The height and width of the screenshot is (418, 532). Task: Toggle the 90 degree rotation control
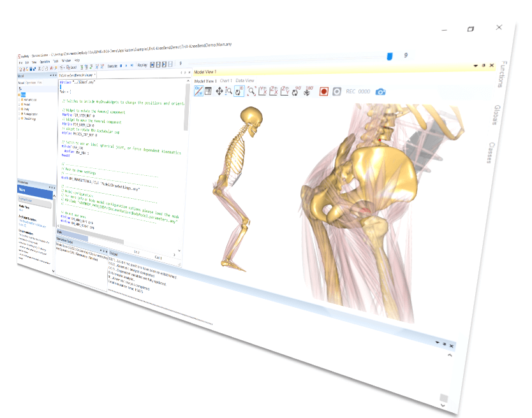pyautogui.click(x=296, y=90)
